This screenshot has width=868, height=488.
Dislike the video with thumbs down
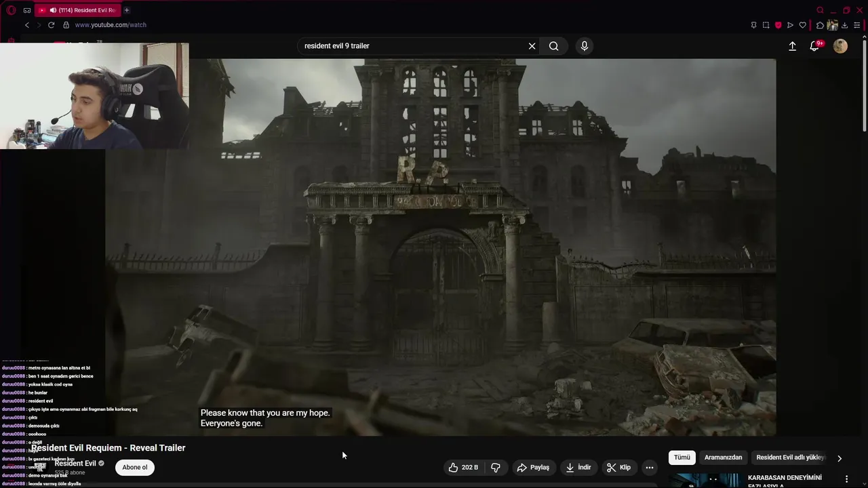tap(496, 467)
